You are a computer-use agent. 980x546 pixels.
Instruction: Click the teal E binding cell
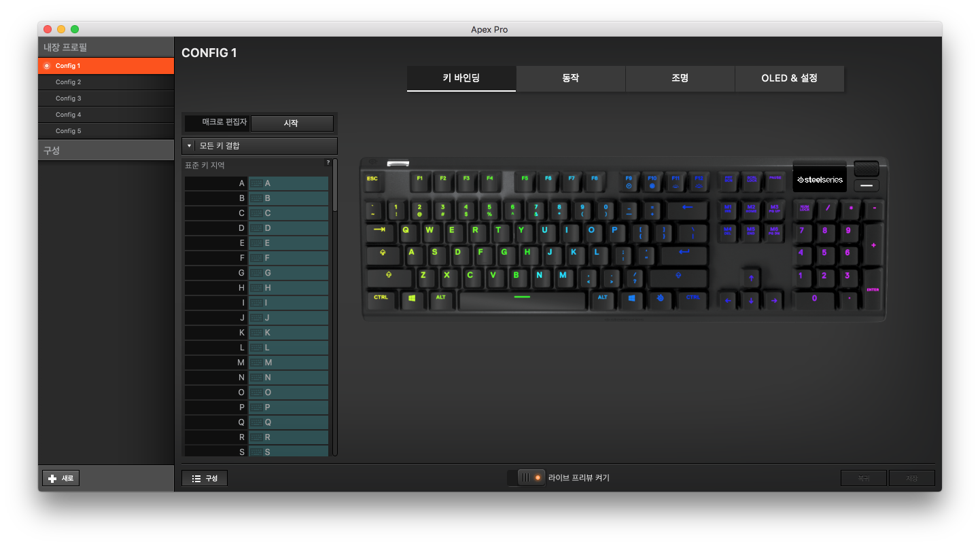289,243
